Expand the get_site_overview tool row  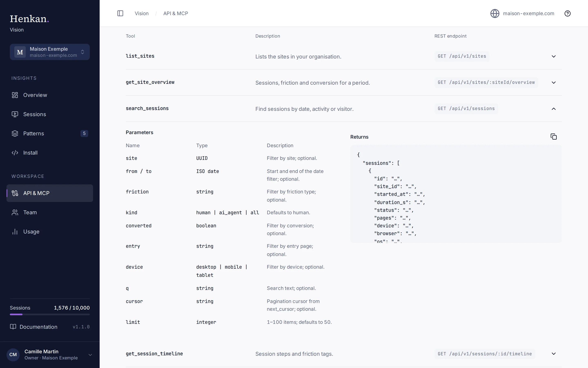click(x=553, y=83)
